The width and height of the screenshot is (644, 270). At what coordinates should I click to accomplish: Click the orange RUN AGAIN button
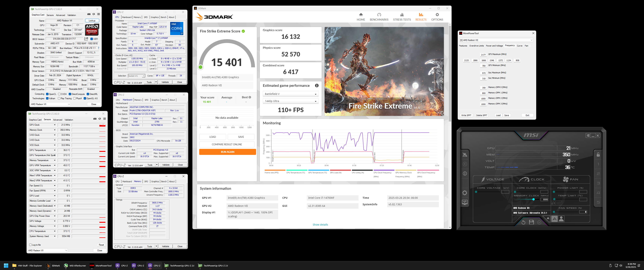click(227, 152)
